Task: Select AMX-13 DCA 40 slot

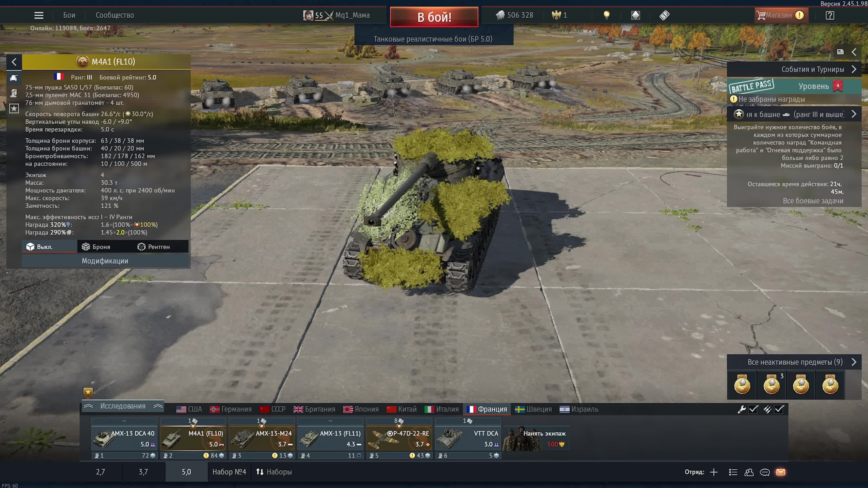Action: click(x=124, y=438)
